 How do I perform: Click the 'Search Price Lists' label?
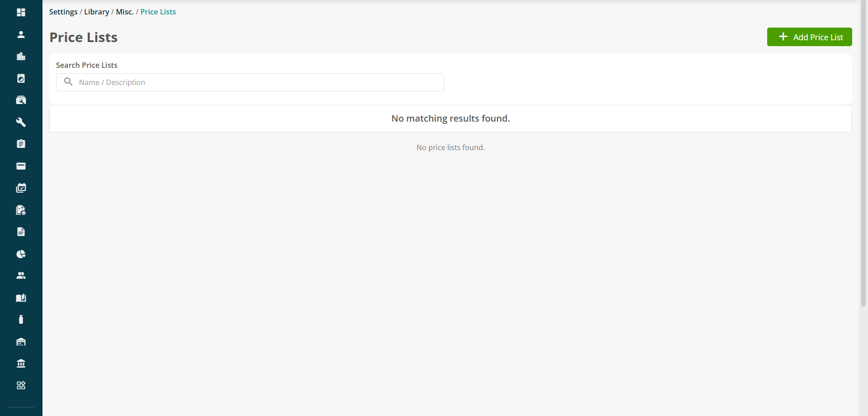(x=87, y=65)
